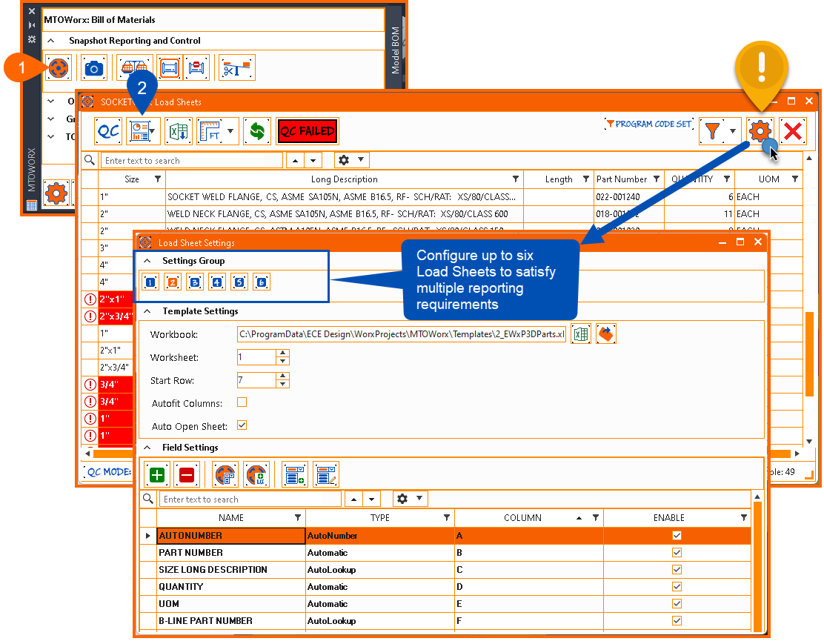Run the QC check button
This screenshot has height=644, width=824.
[x=108, y=131]
